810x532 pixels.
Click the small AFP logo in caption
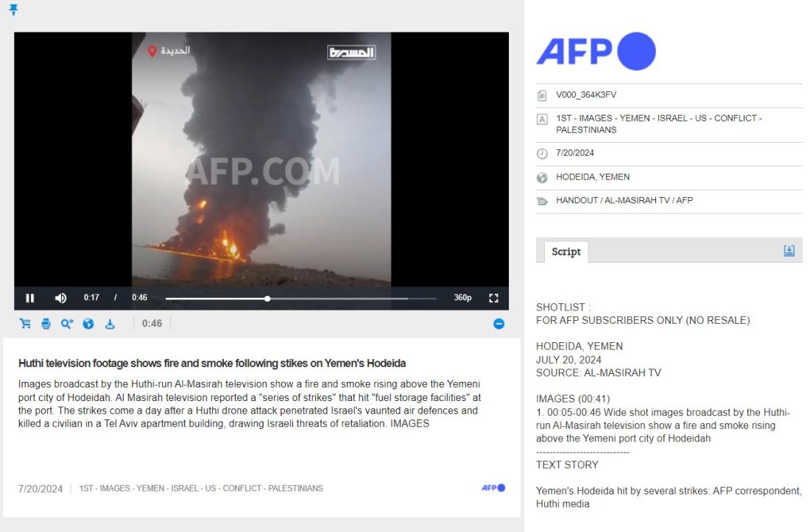pyautogui.click(x=493, y=488)
